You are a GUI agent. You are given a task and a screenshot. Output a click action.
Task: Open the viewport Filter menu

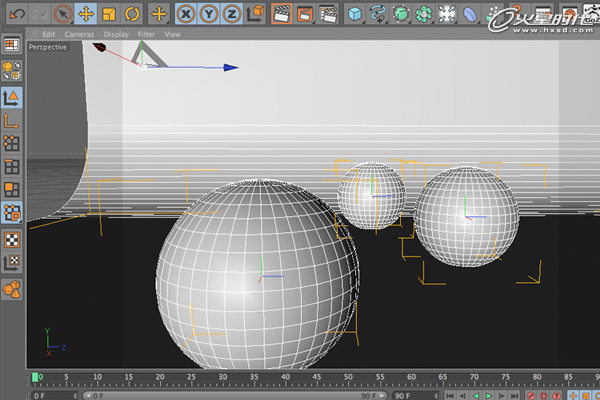point(145,34)
